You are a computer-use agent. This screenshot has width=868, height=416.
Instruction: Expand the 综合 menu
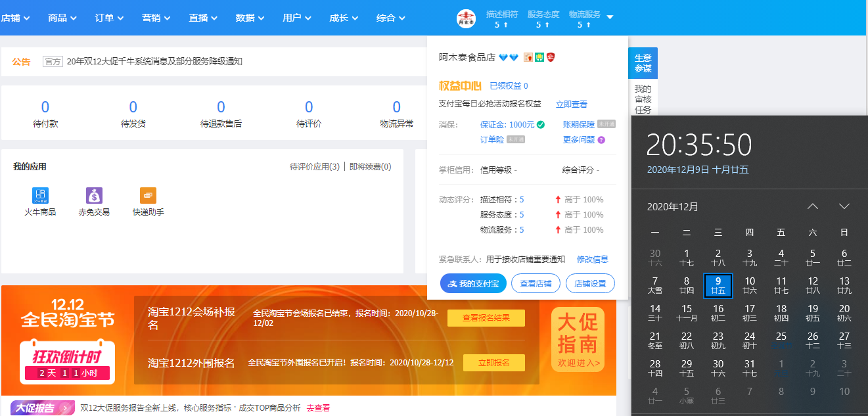click(x=392, y=18)
